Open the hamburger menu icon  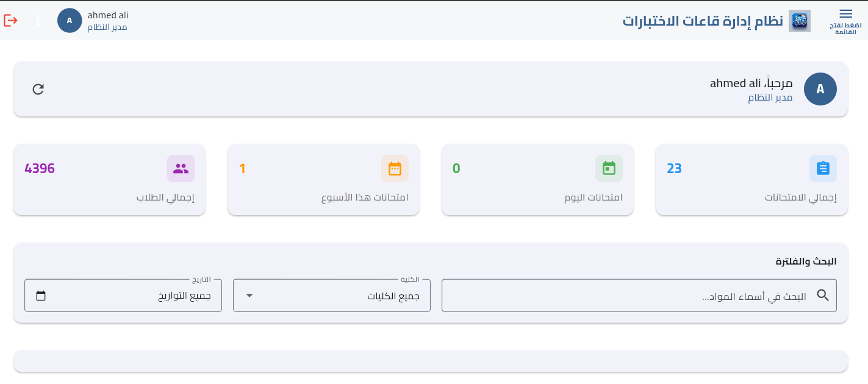[845, 13]
